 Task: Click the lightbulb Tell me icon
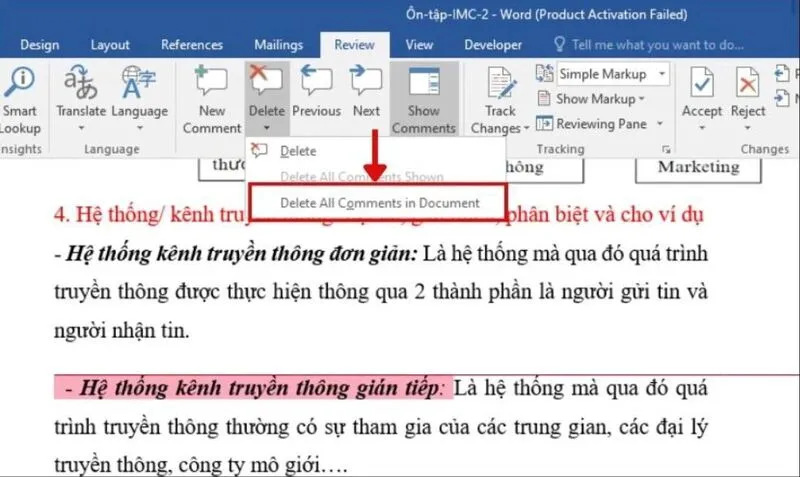pyautogui.click(x=559, y=45)
